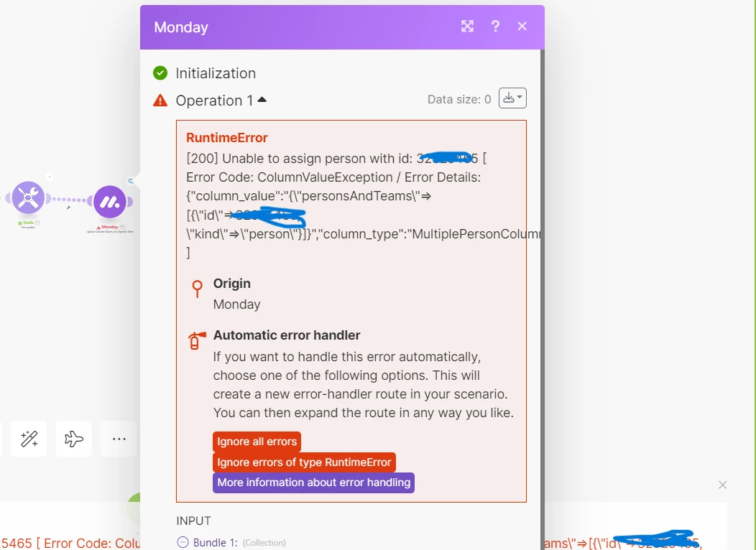Click the fire extinguisher error handler icon
The image size is (756, 550).
[x=196, y=340]
